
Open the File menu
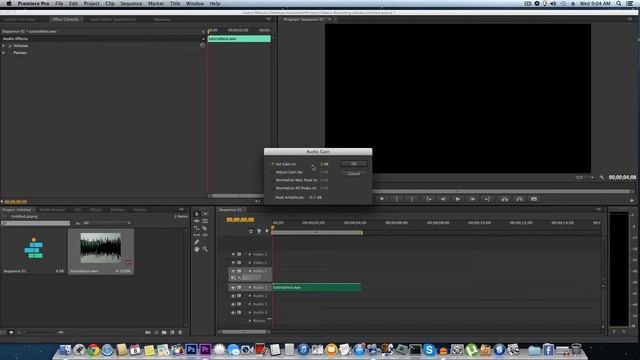[59, 4]
